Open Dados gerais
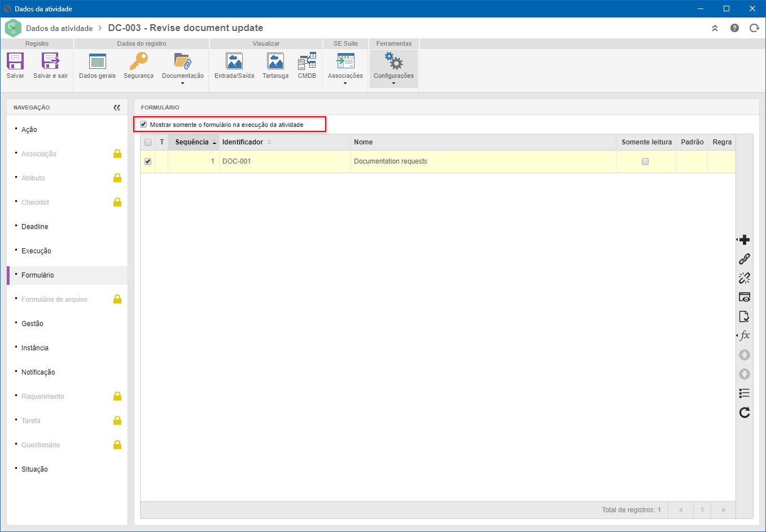This screenshot has width=766, height=532. click(97, 61)
